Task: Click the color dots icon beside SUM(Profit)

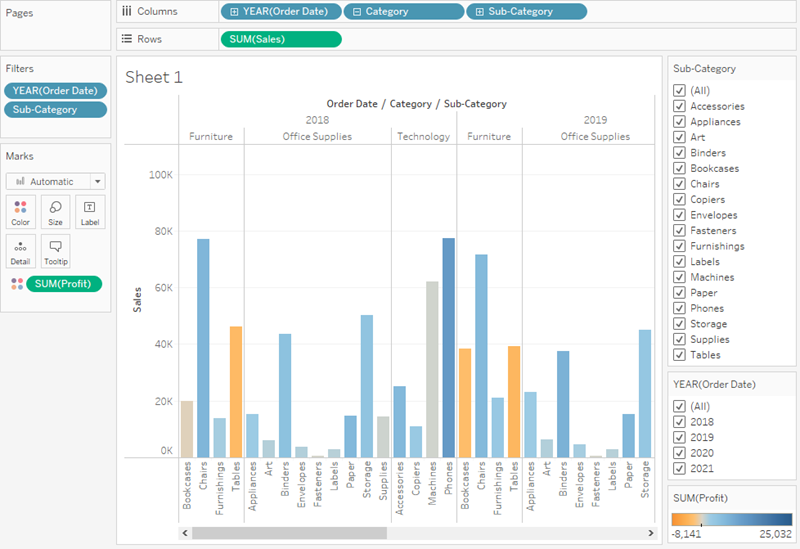Action: click(15, 284)
